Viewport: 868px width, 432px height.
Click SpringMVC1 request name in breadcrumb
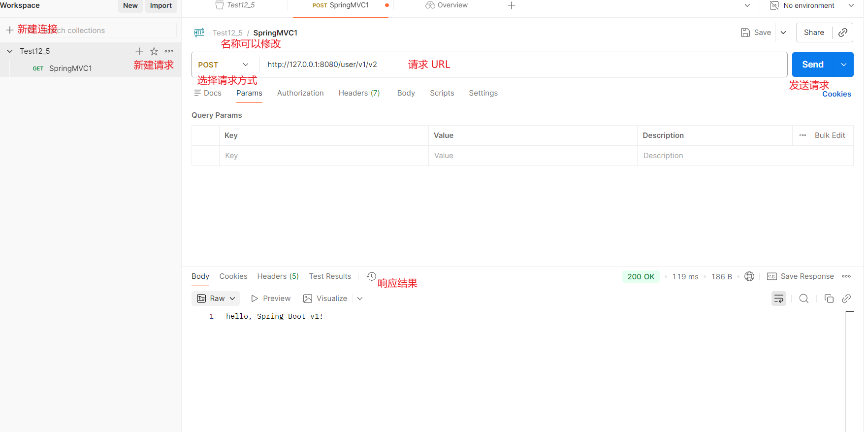[x=275, y=33]
